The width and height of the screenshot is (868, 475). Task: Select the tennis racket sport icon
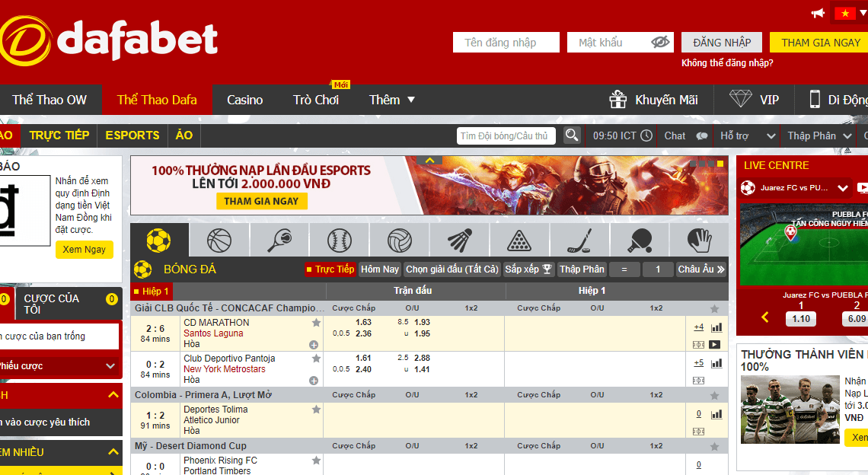click(279, 241)
